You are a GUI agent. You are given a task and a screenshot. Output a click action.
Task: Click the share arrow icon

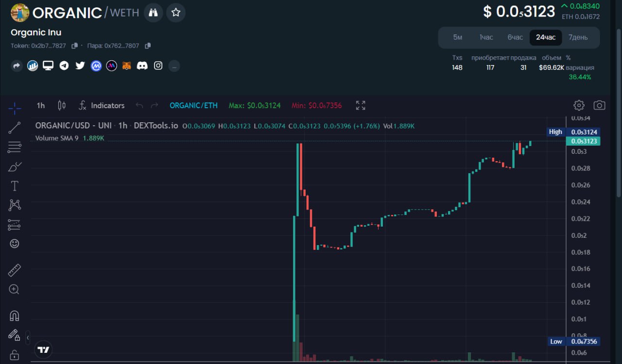17,66
